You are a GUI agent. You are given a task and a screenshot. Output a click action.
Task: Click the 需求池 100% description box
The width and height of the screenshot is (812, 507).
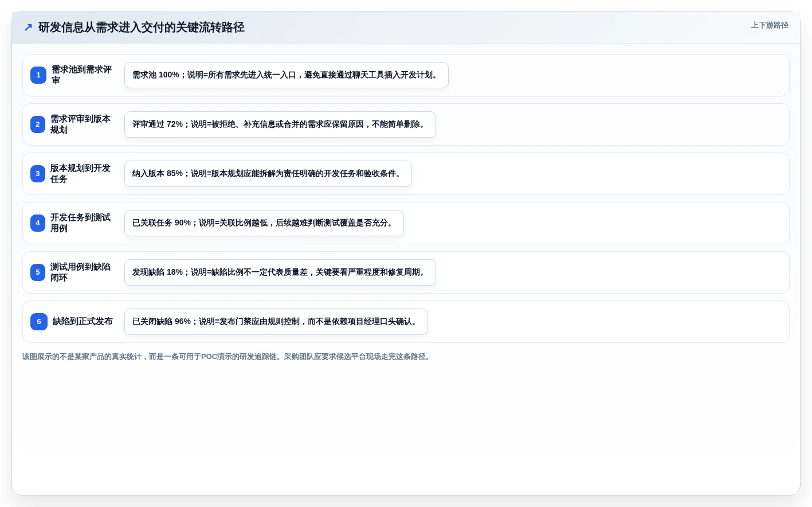[x=287, y=75]
